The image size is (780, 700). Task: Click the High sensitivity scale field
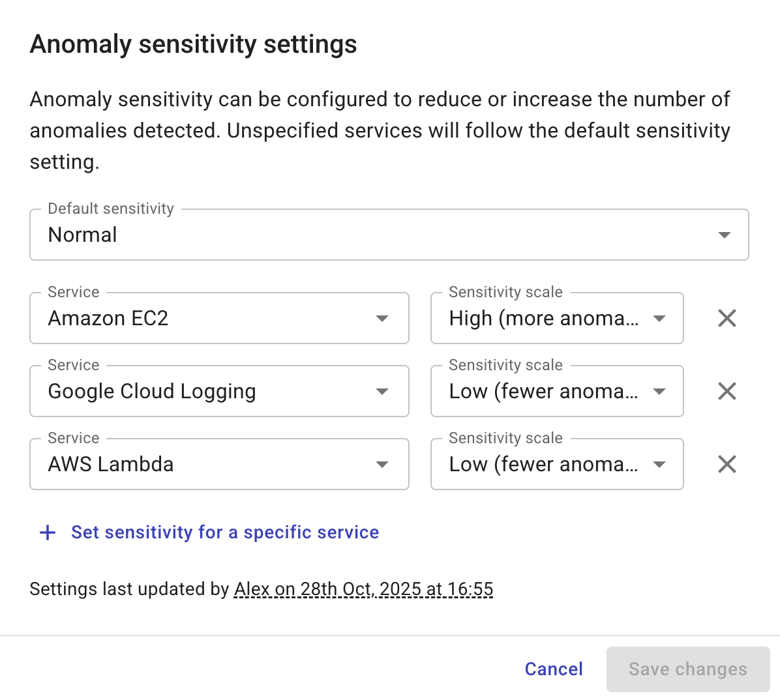(x=535, y=318)
